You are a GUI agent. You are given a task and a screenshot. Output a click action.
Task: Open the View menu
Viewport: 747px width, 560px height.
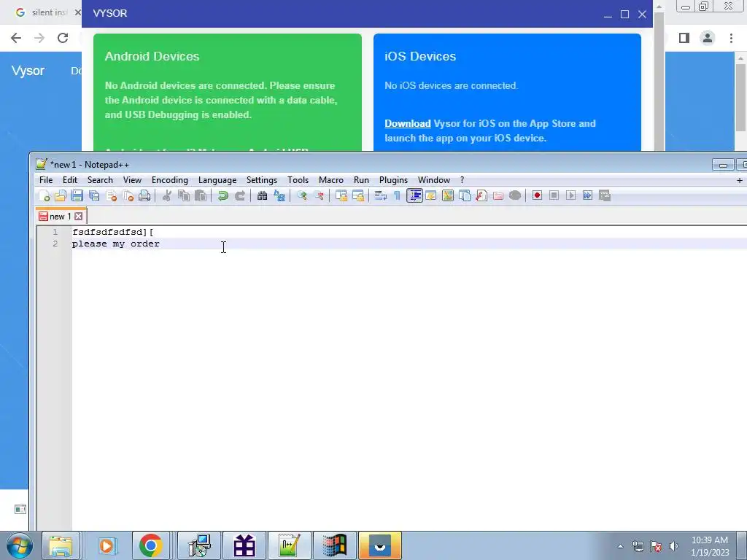click(132, 180)
